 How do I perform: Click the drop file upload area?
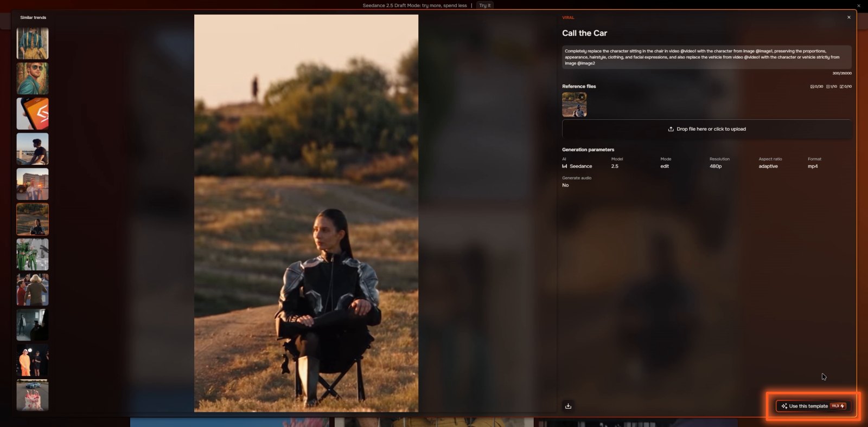[x=707, y=129]
